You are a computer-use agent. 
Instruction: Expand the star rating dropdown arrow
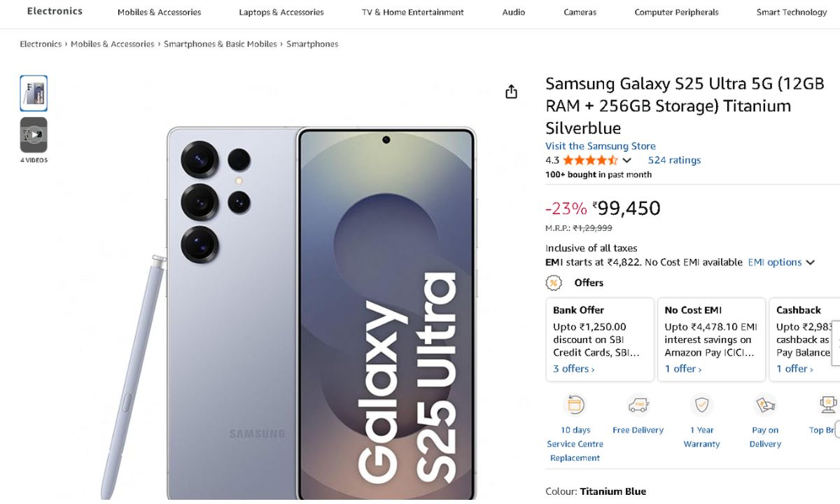[626, 160]
